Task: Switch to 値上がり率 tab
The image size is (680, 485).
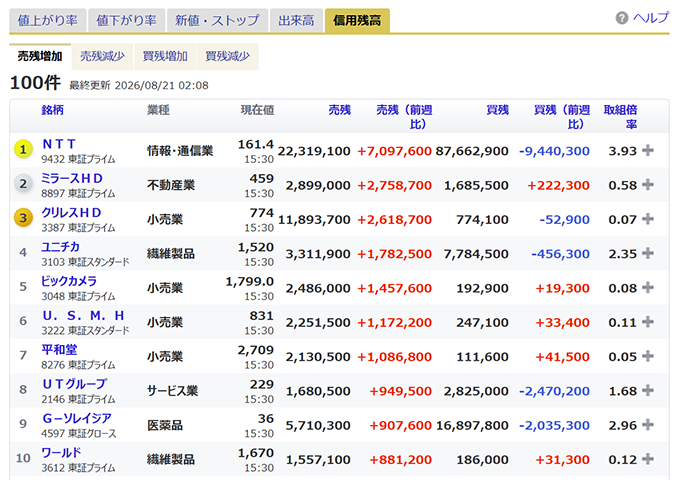Action: coord(48,20)
